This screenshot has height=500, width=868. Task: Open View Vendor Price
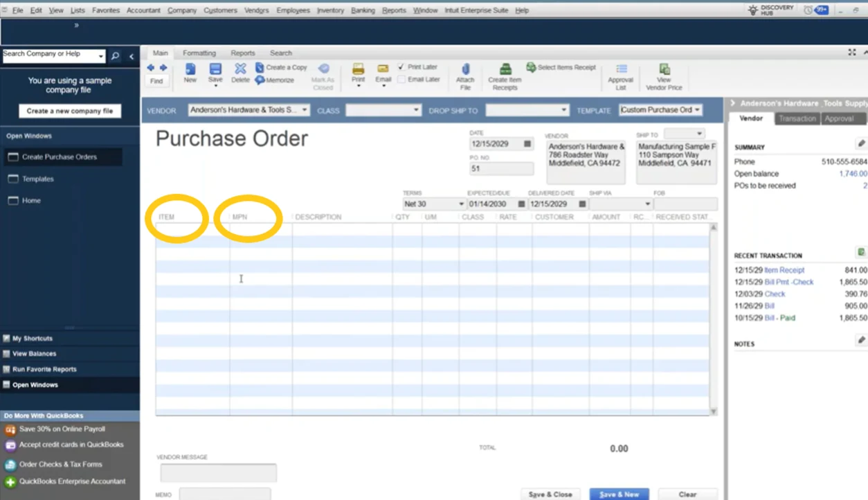[664, 69]
